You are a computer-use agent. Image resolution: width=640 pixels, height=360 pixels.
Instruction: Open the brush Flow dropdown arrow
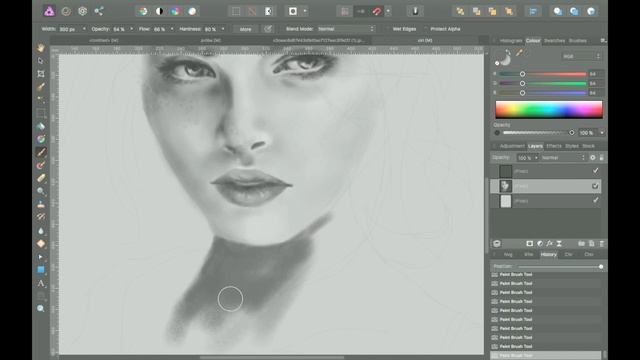tap(172, 29)
